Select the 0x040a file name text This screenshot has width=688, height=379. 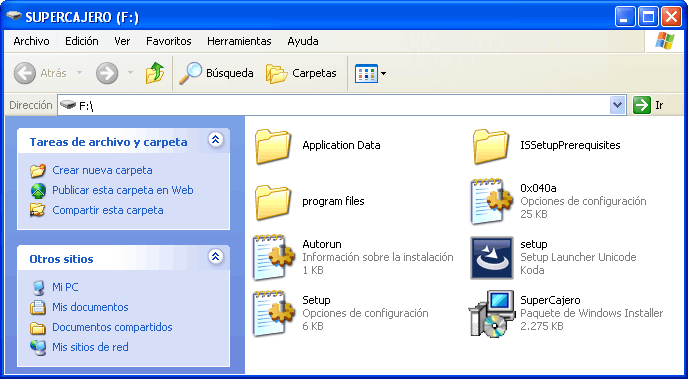click(x=538, y=189)
